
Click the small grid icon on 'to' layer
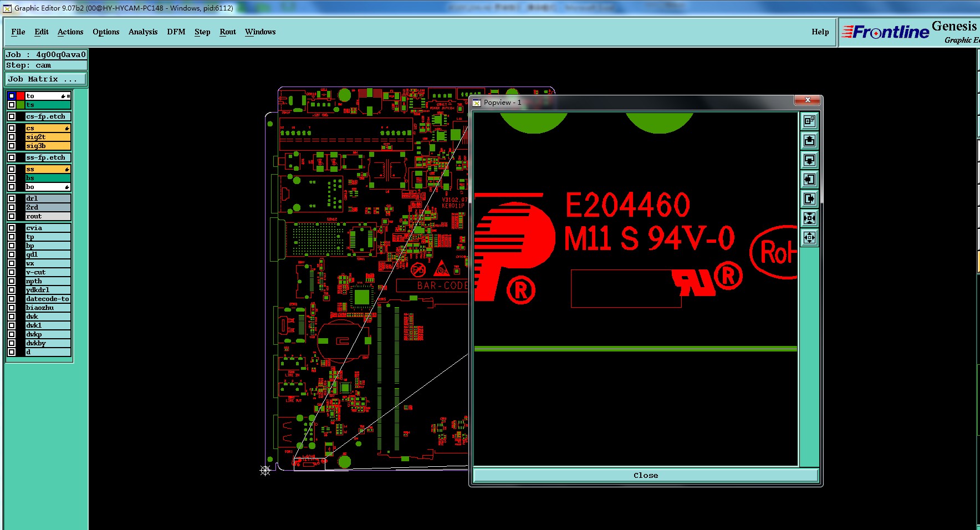point(68,96)
